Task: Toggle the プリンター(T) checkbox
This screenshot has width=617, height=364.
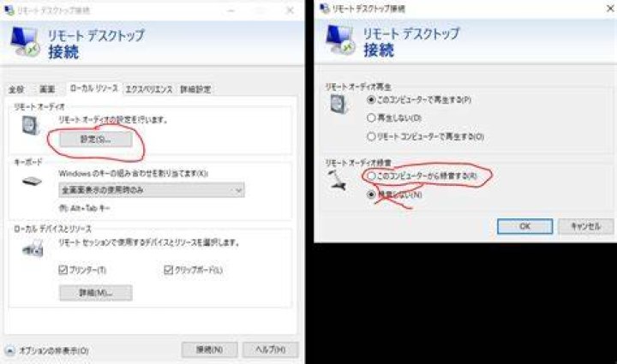Action: coord(63,270)
